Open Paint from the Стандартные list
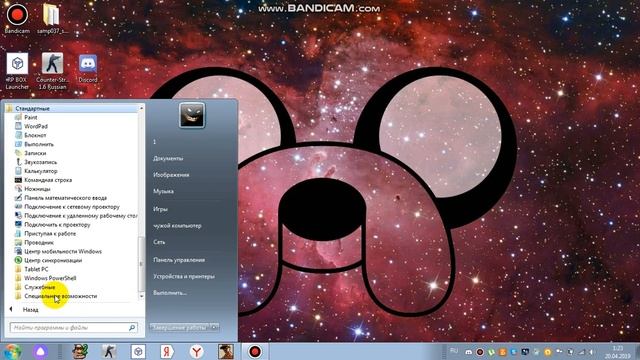 31,117
